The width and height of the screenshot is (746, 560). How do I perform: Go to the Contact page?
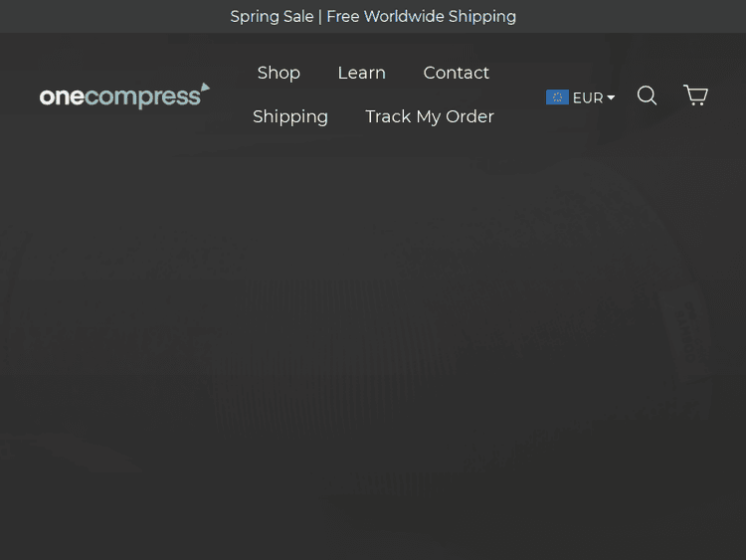457,73
